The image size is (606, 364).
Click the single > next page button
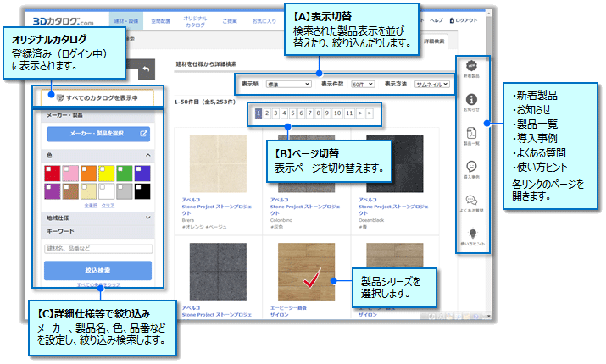pos(360,113)
